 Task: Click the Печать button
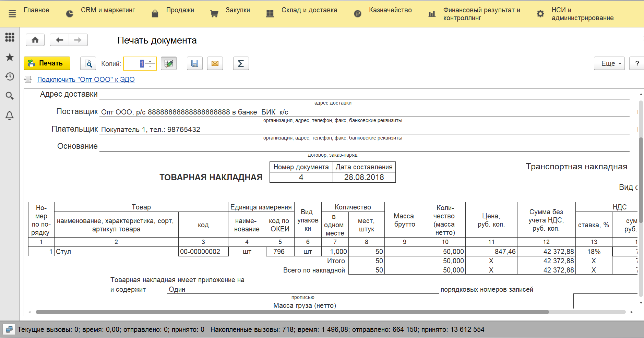(47, 63)
